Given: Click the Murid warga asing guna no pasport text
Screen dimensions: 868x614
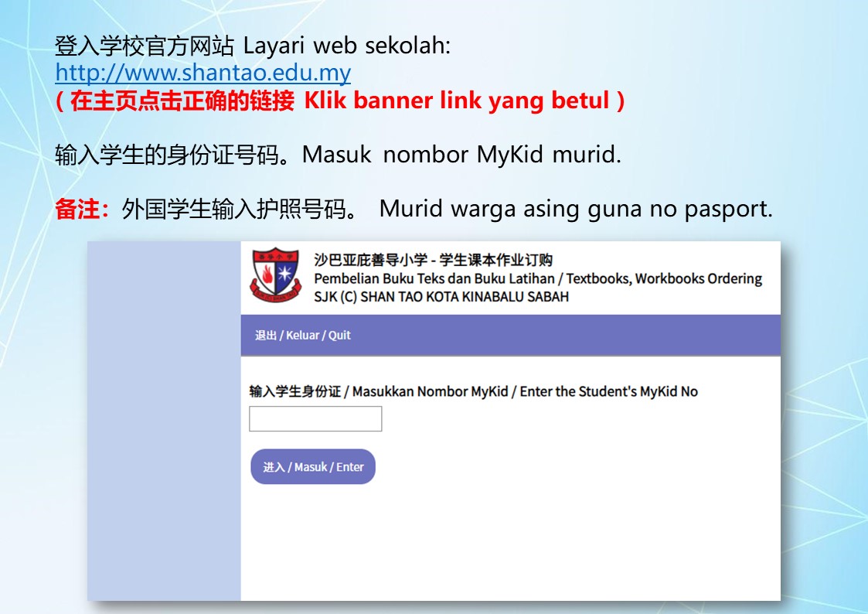Looking at the screenshot, I should pyautogui.click(x=576, y=210).
